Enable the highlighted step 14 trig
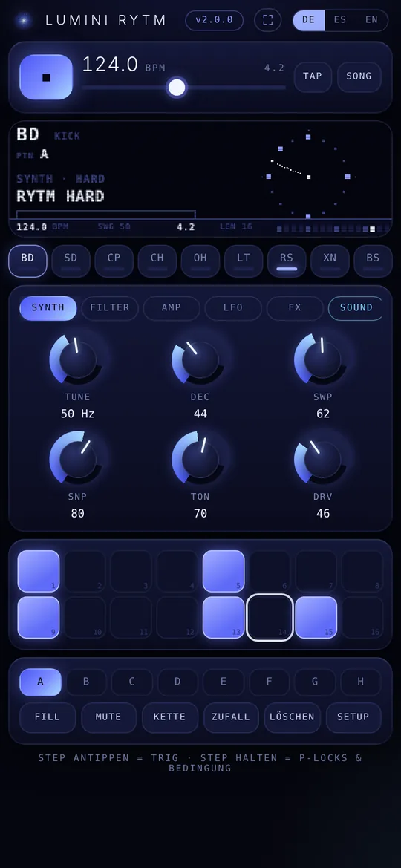401x868 pixels. (270, 617)
